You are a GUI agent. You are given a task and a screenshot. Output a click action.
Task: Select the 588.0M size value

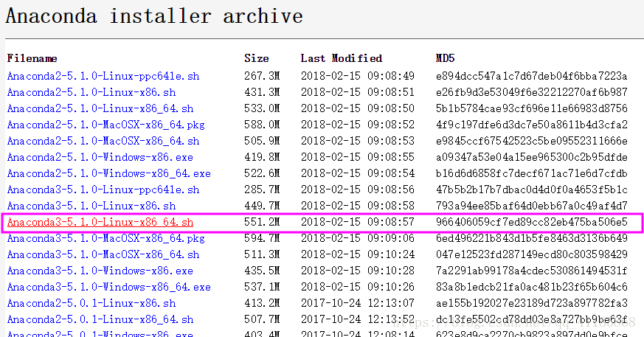[262, 125]
